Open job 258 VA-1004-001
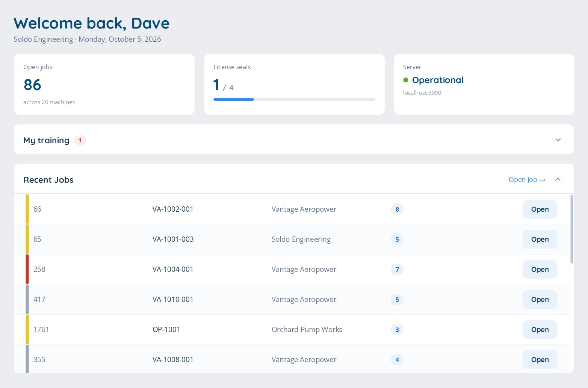The image size is (588, 388). [540, 270]
